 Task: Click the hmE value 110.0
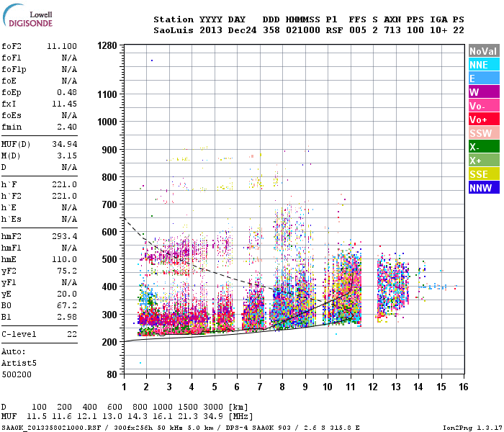pyautogui.click(x=65, y=259)
